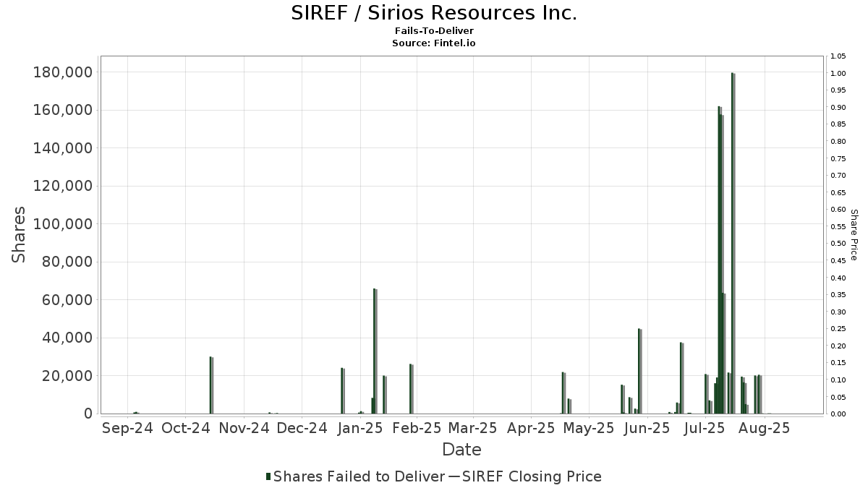Click the 'Source: Fintel.io' caption
Viewport: 868px width, 488px height.
point(434,43)
